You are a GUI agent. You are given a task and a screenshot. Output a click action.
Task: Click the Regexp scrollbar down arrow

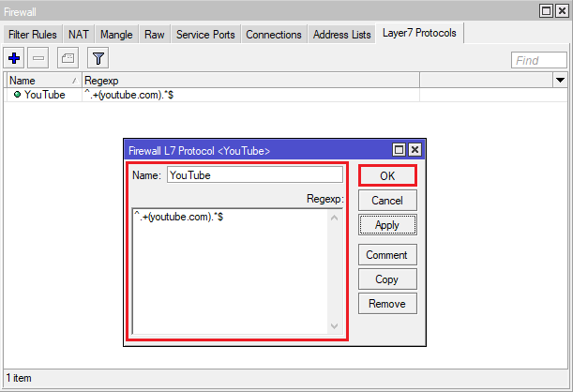click(334, 325)
